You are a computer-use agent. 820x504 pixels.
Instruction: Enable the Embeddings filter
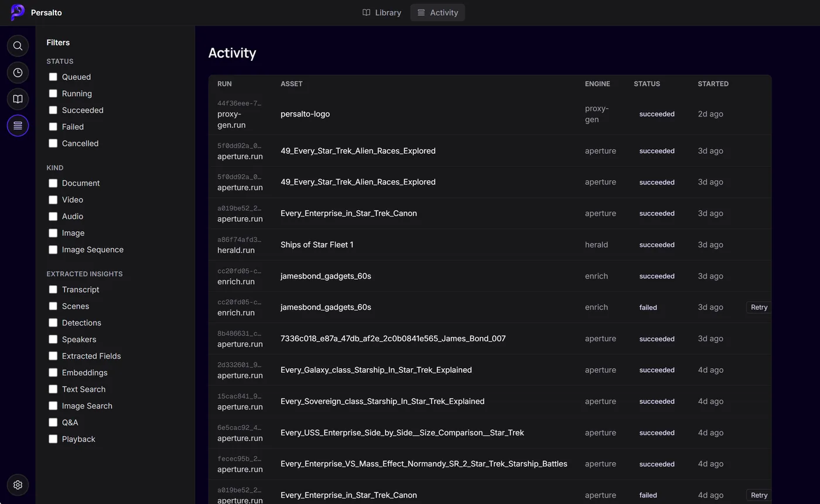tap(53, 372)
